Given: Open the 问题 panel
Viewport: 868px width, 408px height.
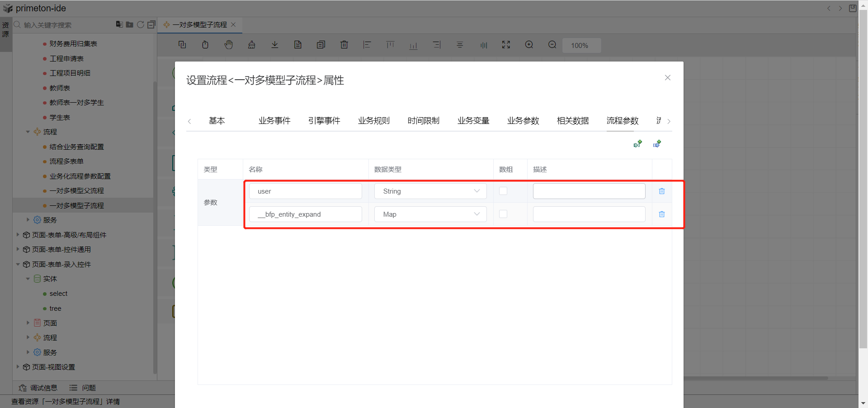Looking at the screenshot, I should coord(83,388).
